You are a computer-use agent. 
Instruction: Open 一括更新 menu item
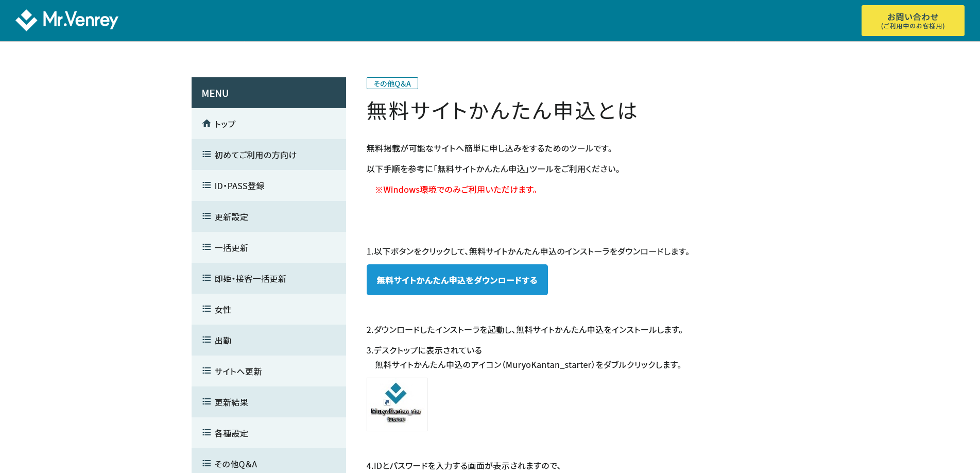(269, 247)
